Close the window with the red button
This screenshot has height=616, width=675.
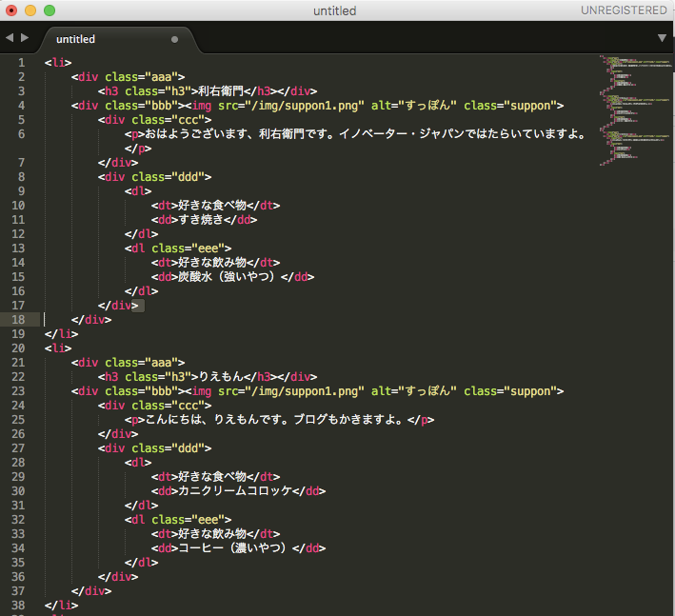coord(11,10)
